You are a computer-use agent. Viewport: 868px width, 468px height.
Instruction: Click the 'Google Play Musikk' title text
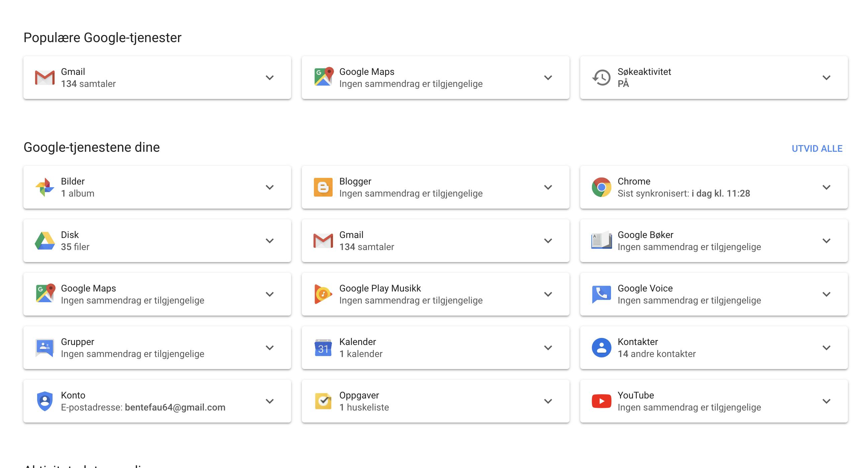[380, 288]
